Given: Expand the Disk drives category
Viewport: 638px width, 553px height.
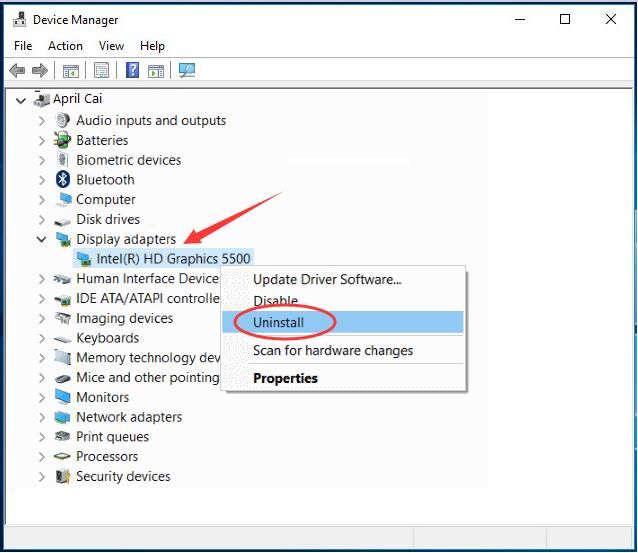Looking at the screenshot, I should [x=42, y=220].
